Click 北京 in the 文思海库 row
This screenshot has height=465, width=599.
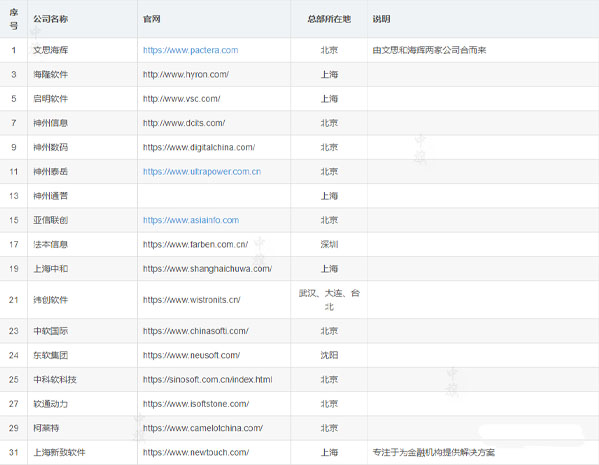coord(329,50)
